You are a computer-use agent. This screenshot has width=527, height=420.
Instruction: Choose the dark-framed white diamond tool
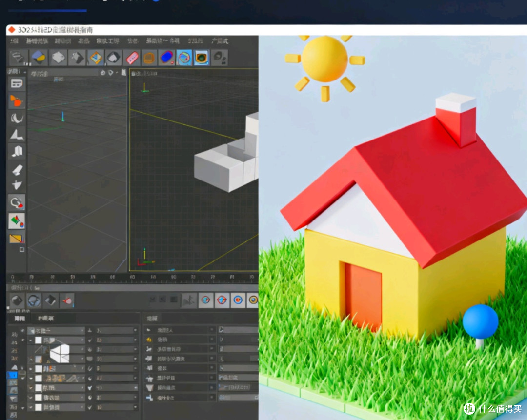tap(114, 58)
